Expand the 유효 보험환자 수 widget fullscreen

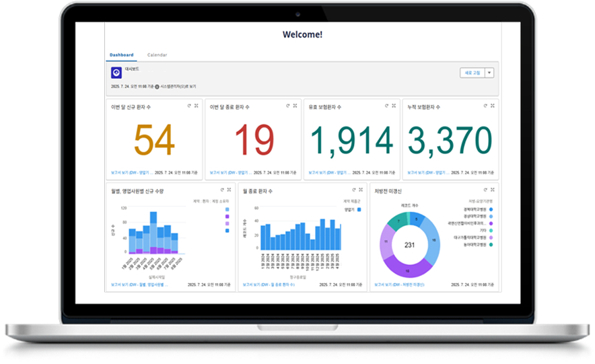pyautogui.click(x=394, y=106)
